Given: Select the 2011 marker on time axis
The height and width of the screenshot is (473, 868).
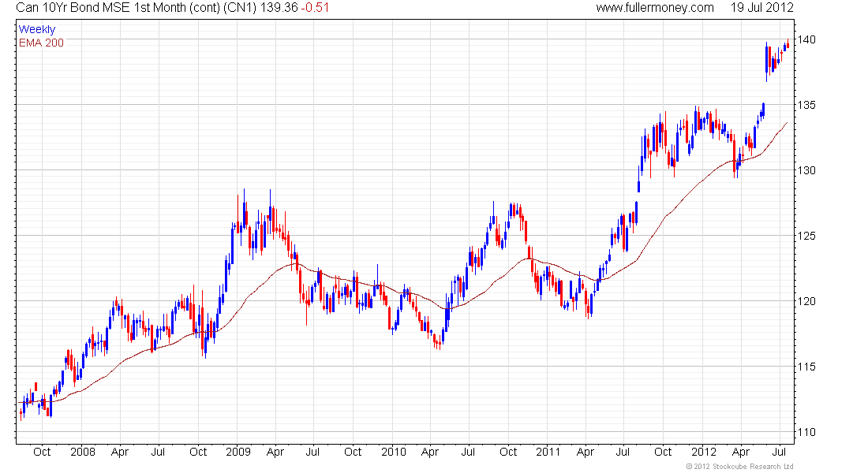Looking at the screenshot, I should click(548, 453).
